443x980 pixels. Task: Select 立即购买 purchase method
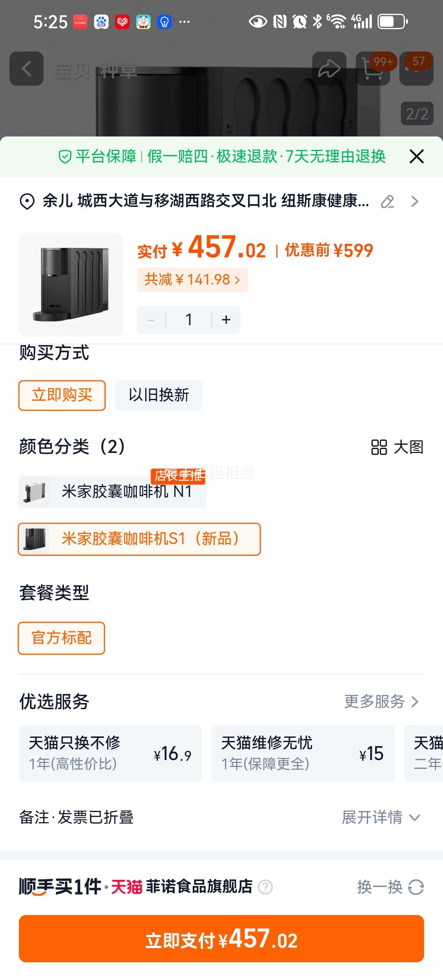[62, 395]
